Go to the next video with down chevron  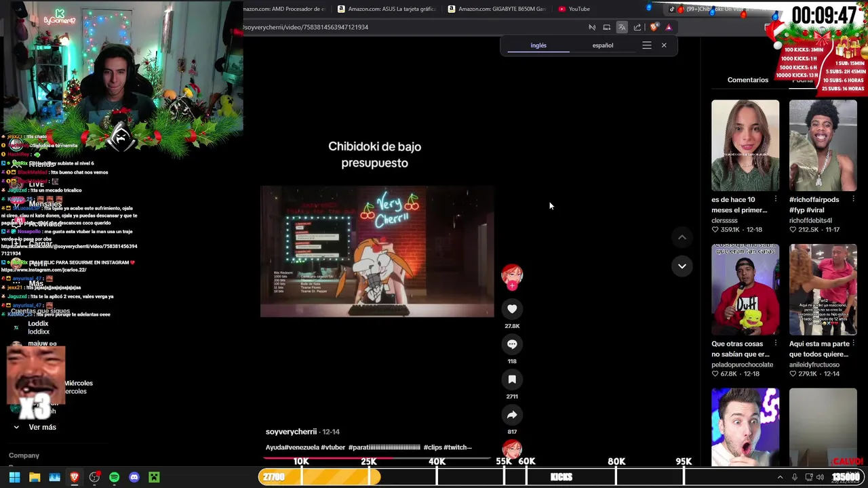[682, 266]
